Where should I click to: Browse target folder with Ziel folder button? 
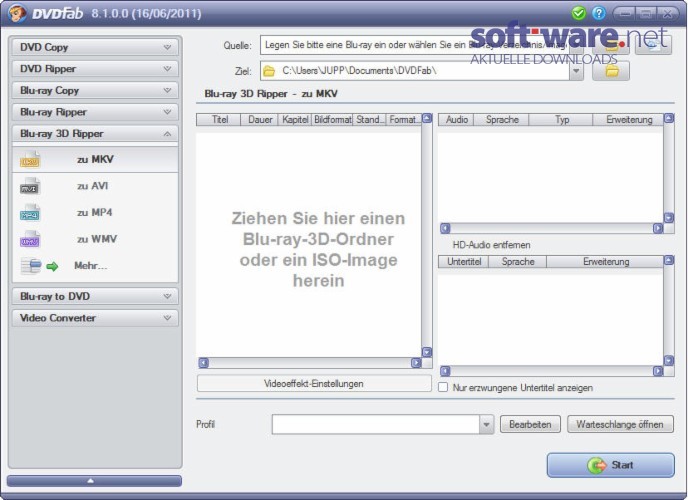611,71
